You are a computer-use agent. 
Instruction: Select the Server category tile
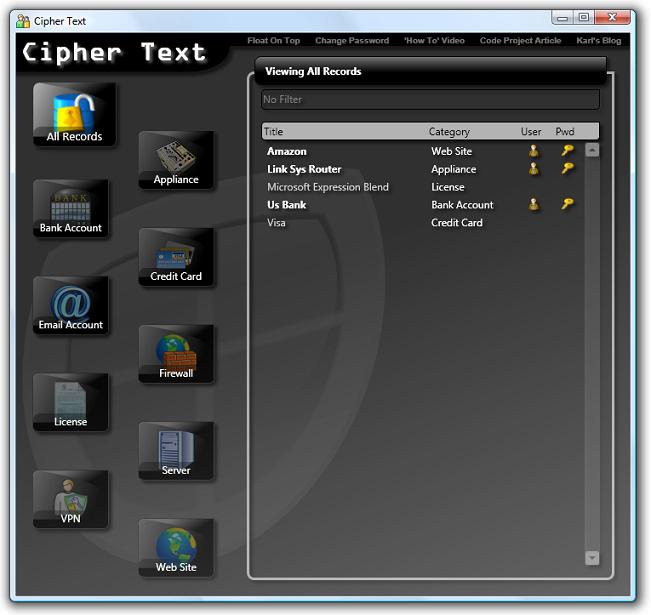(x=176, y=451)
